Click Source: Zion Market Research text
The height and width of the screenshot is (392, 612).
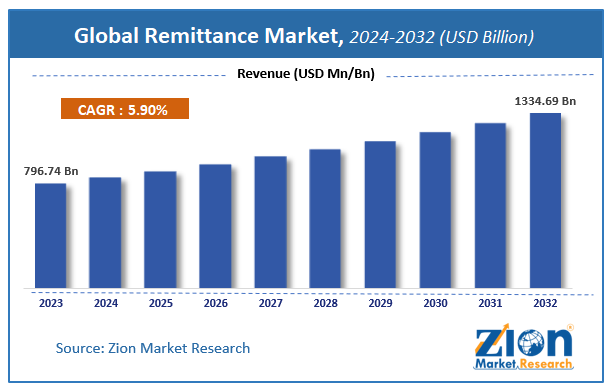tap(153, 348)
